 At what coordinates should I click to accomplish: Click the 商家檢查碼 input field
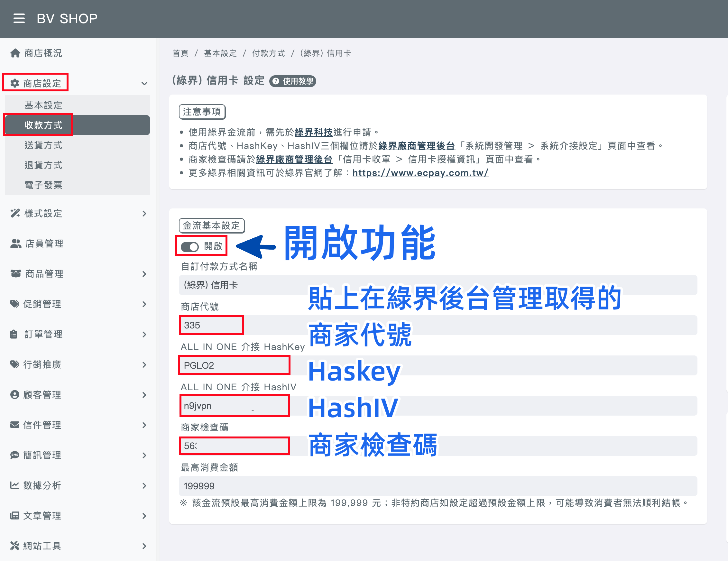pyautogui.click(x=438, y=446)
